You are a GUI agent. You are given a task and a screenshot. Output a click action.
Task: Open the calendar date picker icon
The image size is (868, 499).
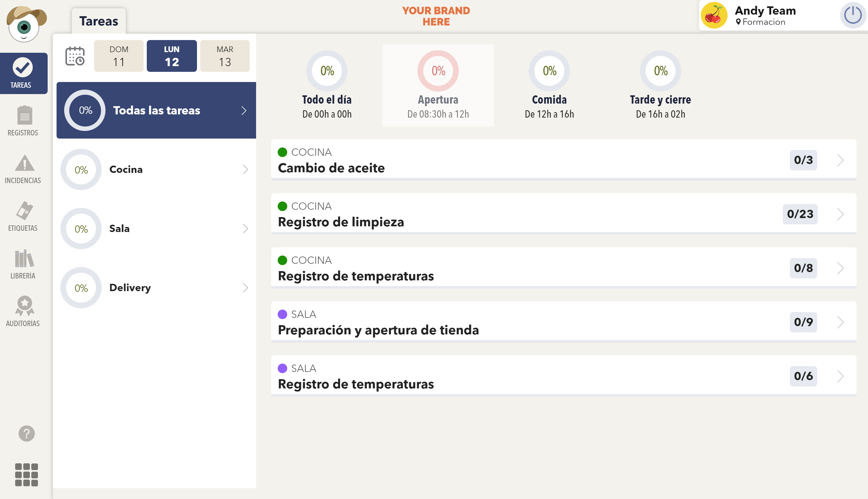(x=75, y=56)
